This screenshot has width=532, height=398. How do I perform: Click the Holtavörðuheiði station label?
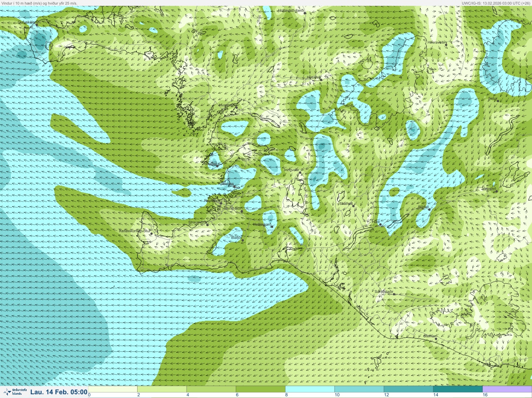click(291, 10)
